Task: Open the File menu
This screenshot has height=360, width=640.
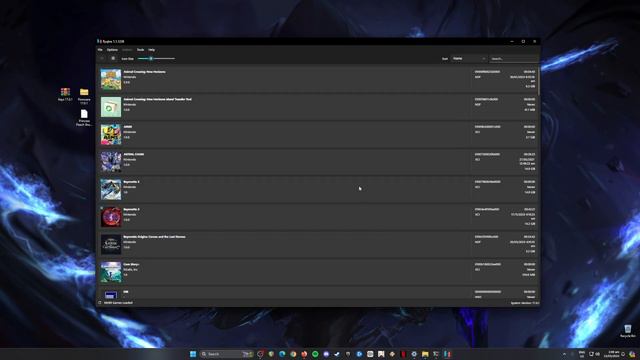Action: tap(100, 50)
